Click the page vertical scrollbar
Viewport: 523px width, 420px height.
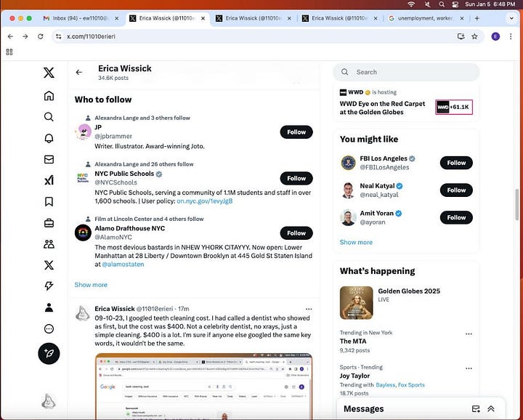coord(517,204)
